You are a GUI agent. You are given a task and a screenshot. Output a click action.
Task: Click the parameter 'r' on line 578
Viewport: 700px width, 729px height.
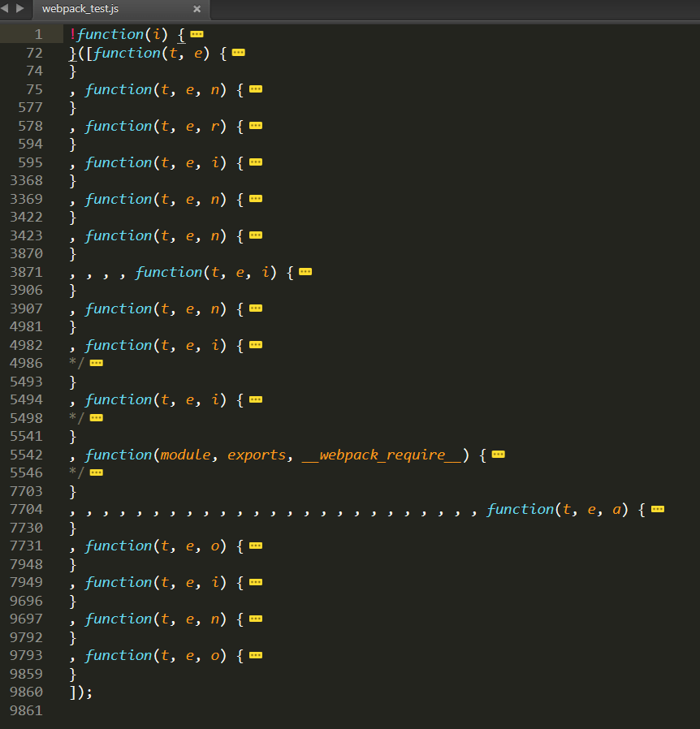pos(215,127)
